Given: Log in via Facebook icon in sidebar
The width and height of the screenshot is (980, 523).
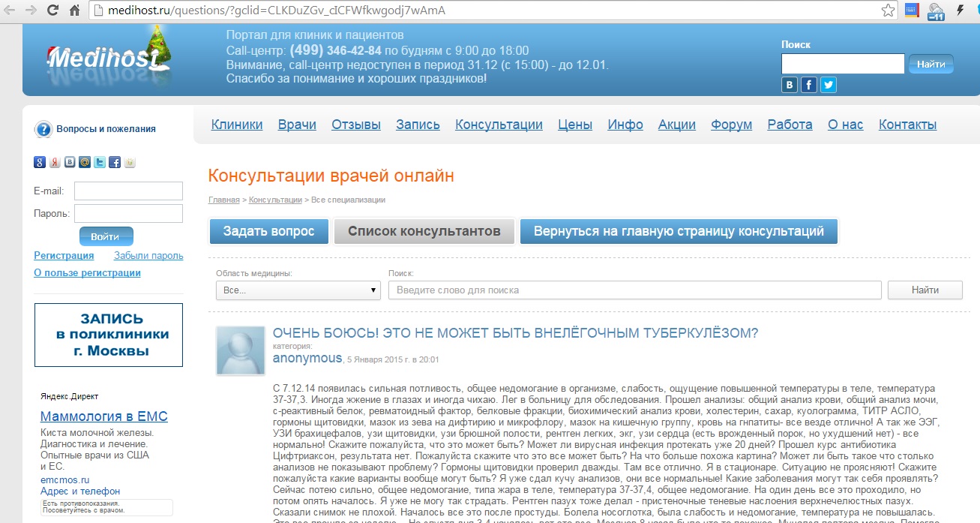Looking at the screenshot, I should pyautogui.click(x=115, y=161).
